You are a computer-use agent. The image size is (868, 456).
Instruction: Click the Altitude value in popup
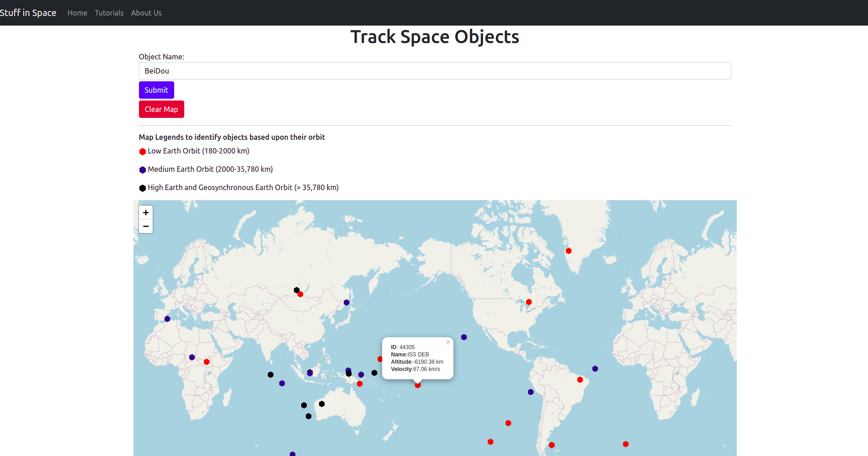pyautogui.click(x=428, y=362)
